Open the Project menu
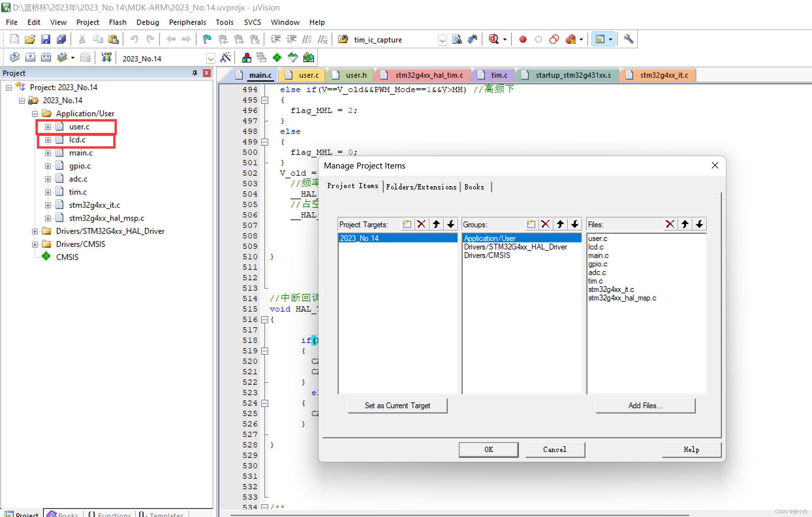Image resolution: width=812 pixels, height=517 pixels. click(x=87, y=22)
